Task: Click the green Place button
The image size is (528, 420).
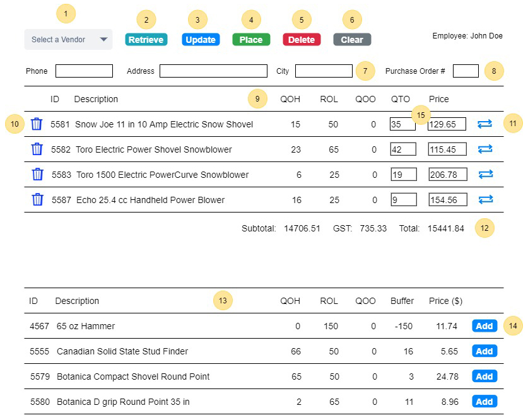Action: [x=251, y=40]
